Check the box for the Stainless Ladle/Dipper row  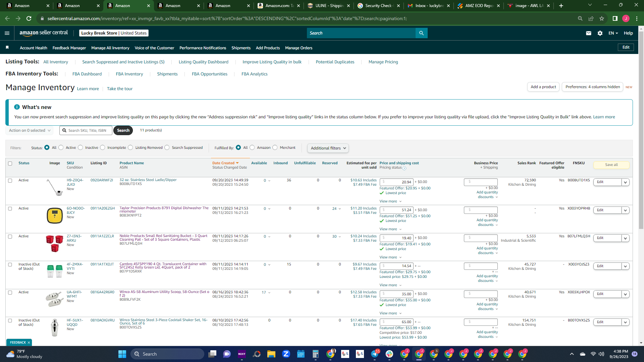pyautogui.click(x=10, y=181)
